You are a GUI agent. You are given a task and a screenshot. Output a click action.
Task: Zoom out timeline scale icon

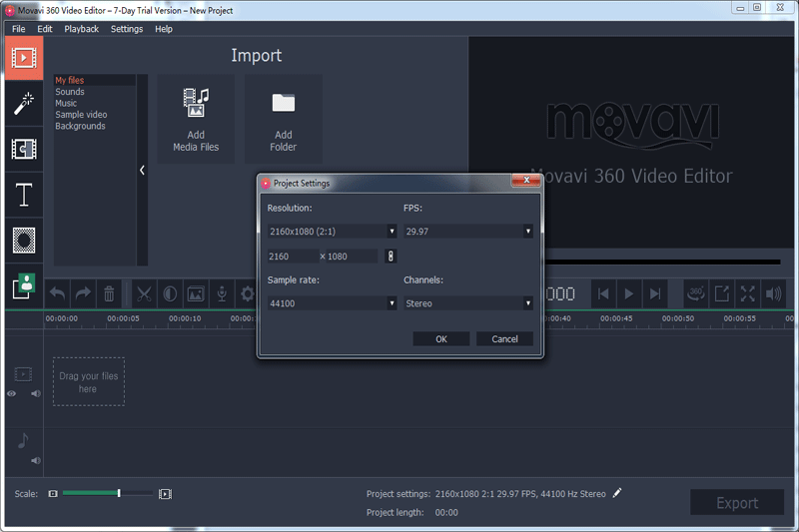53,494
